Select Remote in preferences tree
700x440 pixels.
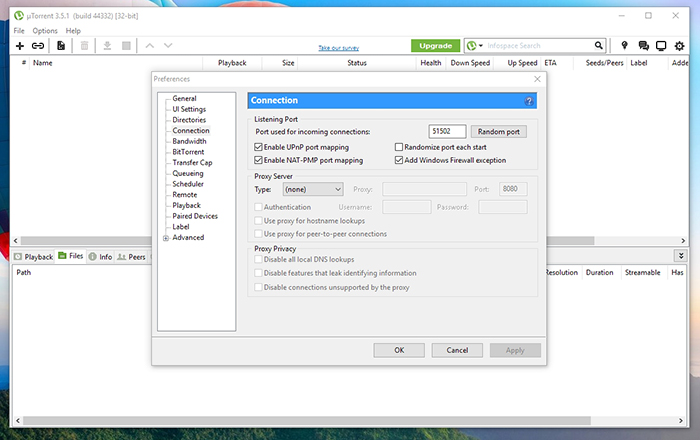(184, 195)
